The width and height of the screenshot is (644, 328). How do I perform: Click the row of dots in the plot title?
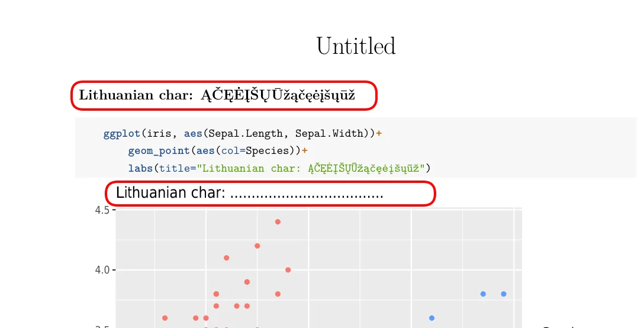(x=307, y=195)
